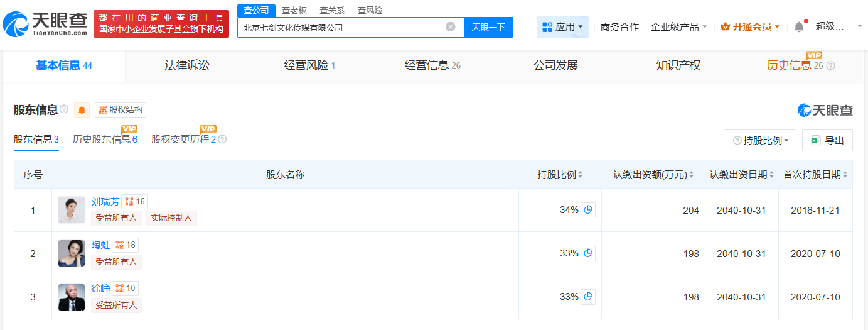The width and height of the screenshot is (868, 330).
Task: Select the 查老板 search tab
Action: pos(294,10)
